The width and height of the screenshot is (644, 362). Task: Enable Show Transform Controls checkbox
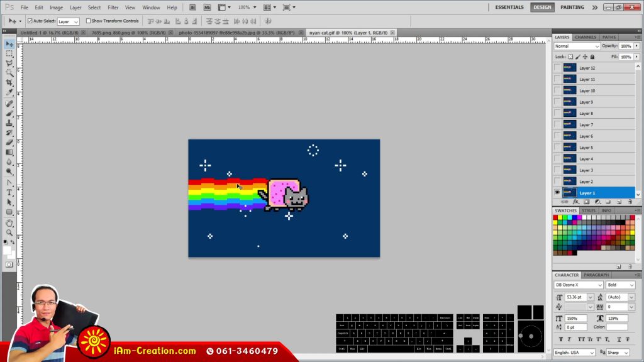[88, 21]
